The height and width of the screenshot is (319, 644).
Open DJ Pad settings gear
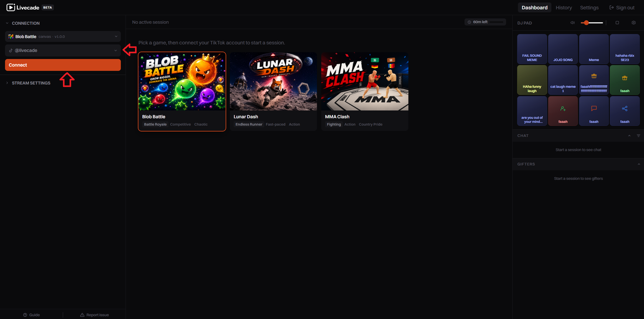tap(634, 23)
